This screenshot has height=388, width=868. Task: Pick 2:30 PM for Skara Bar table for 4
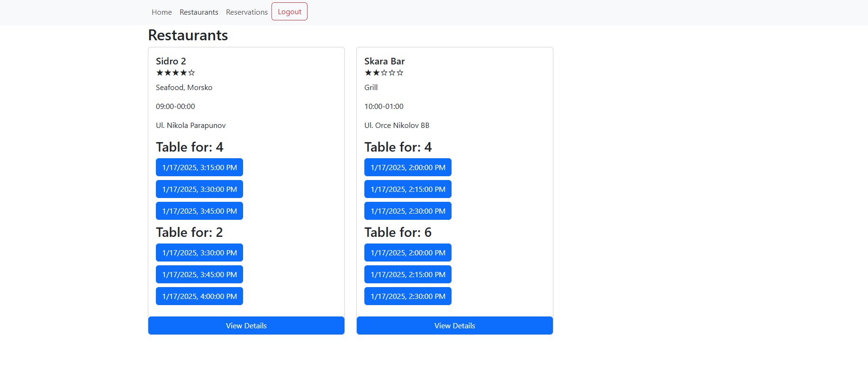[x=408, y=211]
